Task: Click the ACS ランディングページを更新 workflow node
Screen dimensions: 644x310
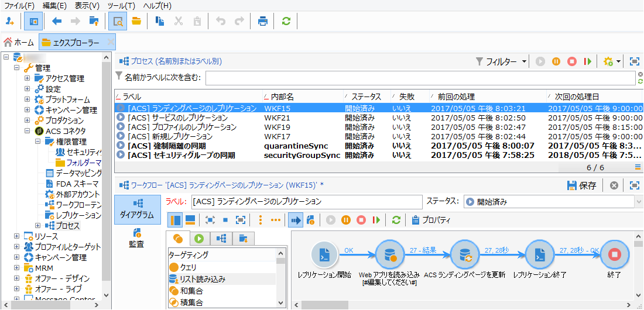Action: [x=464, y=254]
